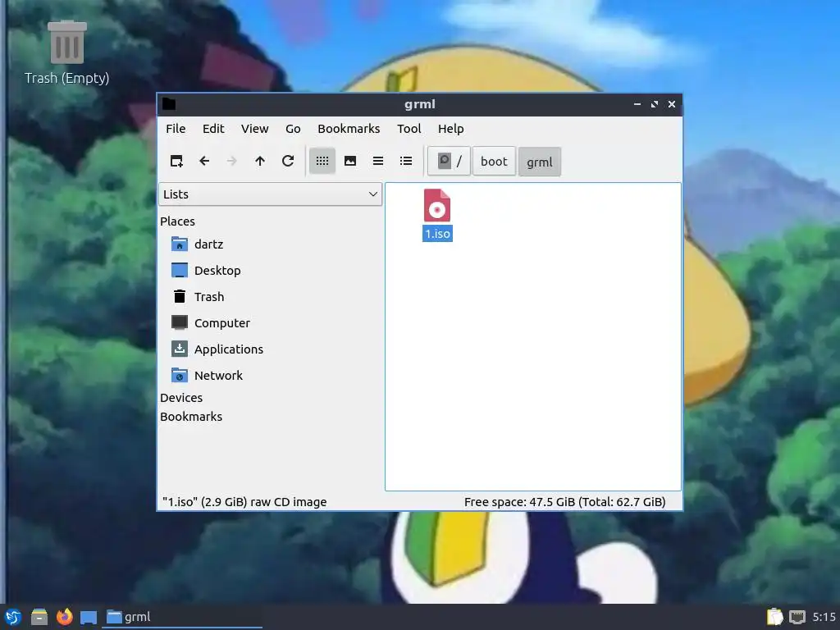Viewport: 840px width, 630px height.
Task: Go back using the left arrow
Action: (x=204, y=161)
